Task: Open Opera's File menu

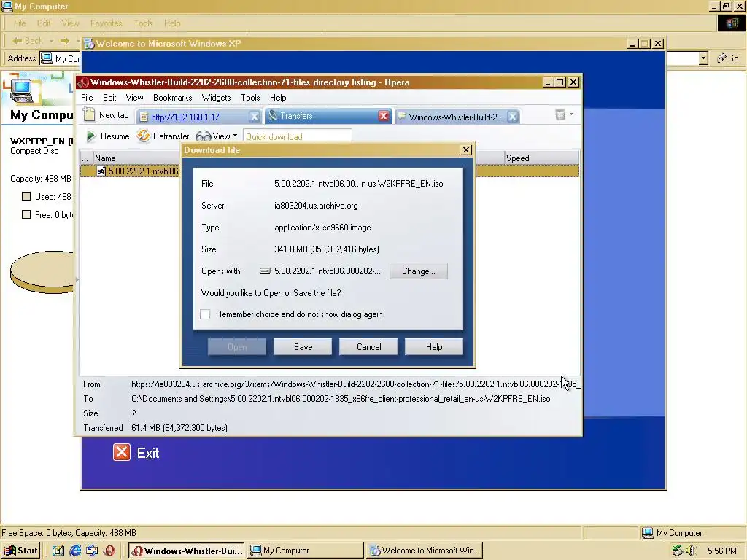Action: coord(87,98)
